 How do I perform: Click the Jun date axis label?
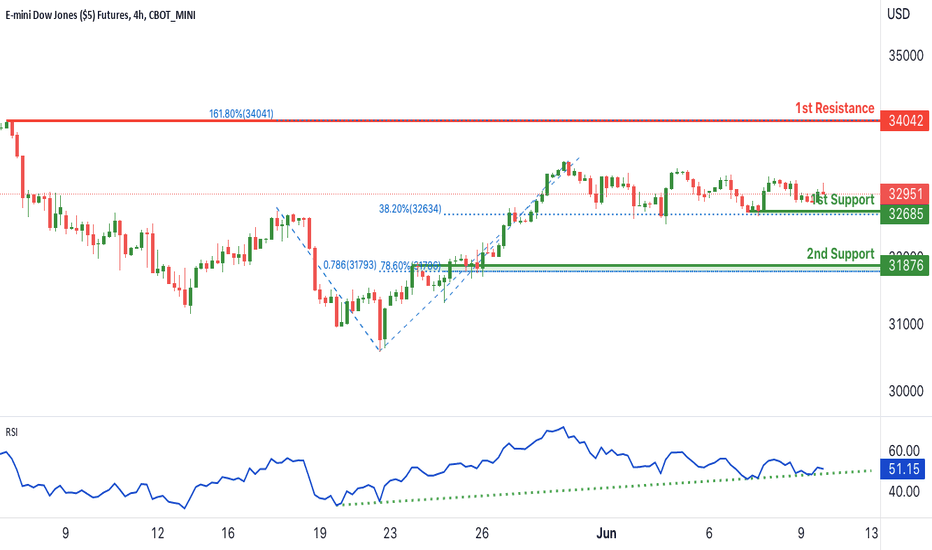(606, 533)
